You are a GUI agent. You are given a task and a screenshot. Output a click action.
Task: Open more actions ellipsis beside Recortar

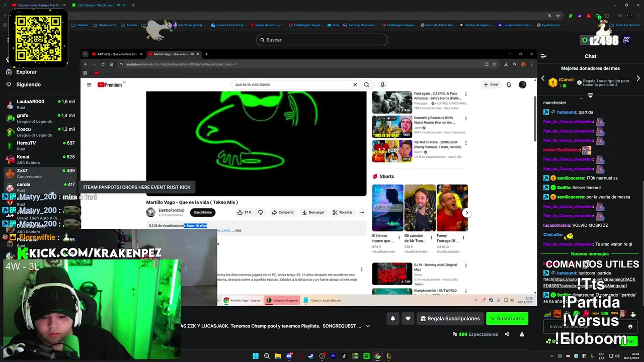pyautogui.click(x=362, y=212)
